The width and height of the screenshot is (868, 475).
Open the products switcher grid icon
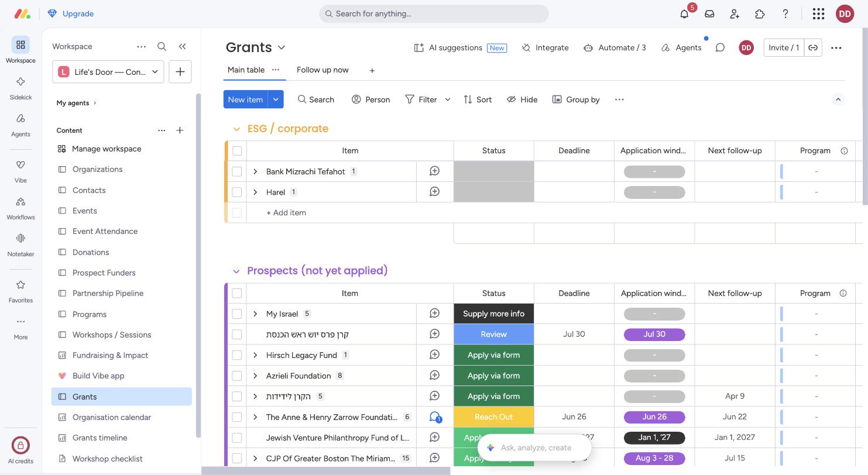pyautogui.click(x=819, y=13)
